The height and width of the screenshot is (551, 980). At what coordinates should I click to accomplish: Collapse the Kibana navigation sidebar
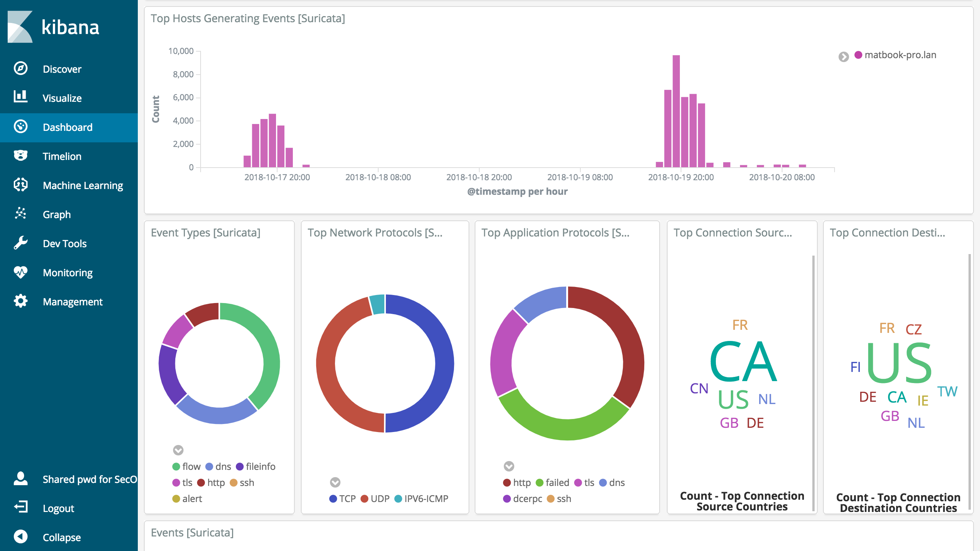(61, 537)
